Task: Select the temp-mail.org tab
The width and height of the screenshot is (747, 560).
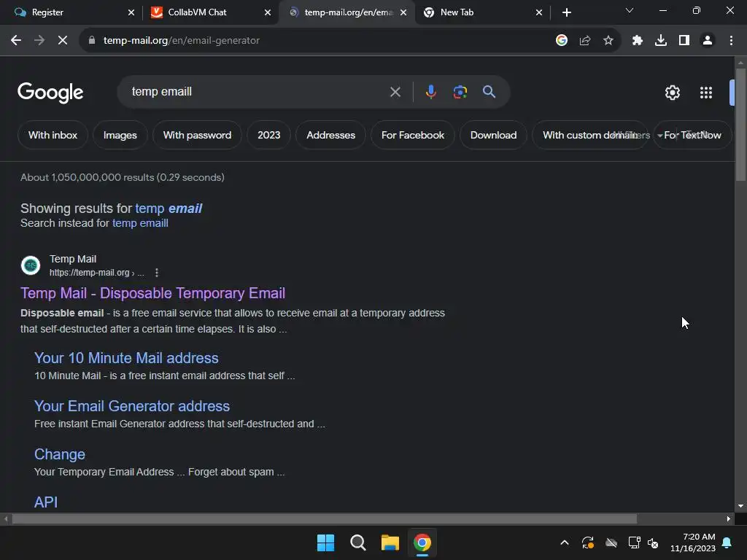Action: [347, 12]
